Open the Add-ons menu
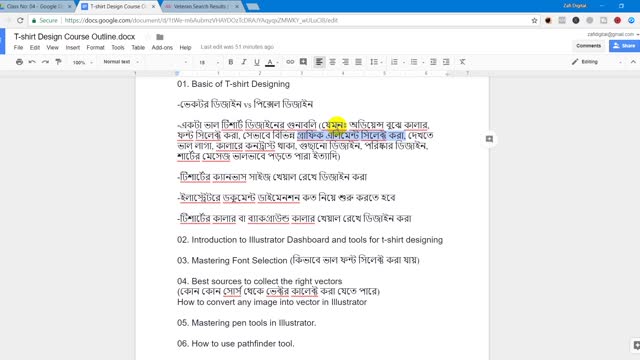 [x=162, y=48]
